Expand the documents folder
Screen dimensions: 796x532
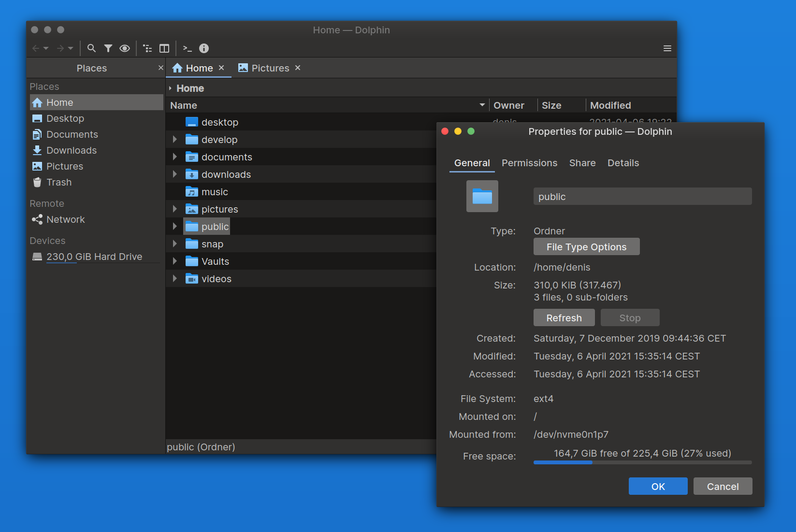175,157
